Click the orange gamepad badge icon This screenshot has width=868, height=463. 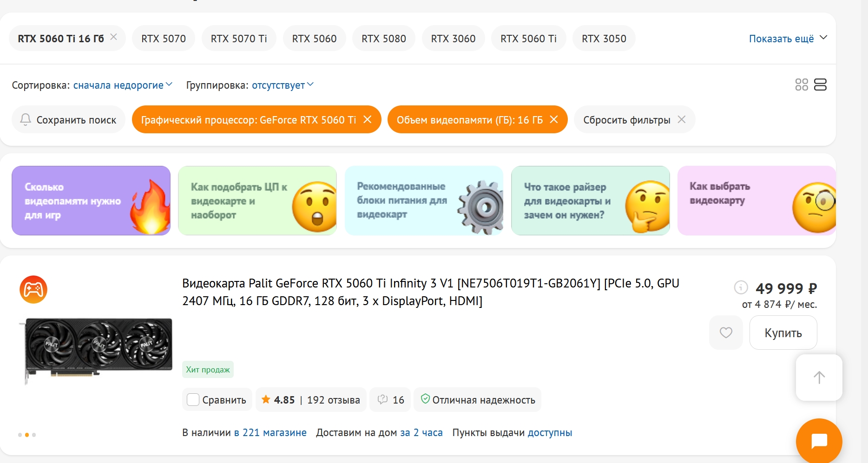coord(33,290)
